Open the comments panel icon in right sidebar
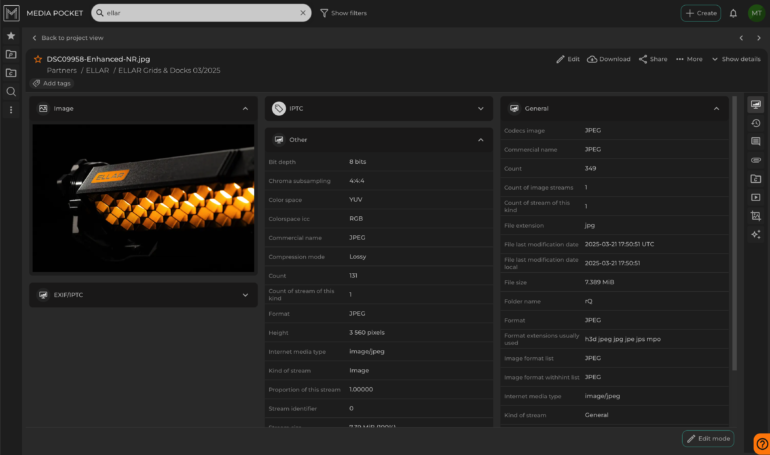 (x=756, y=141)
